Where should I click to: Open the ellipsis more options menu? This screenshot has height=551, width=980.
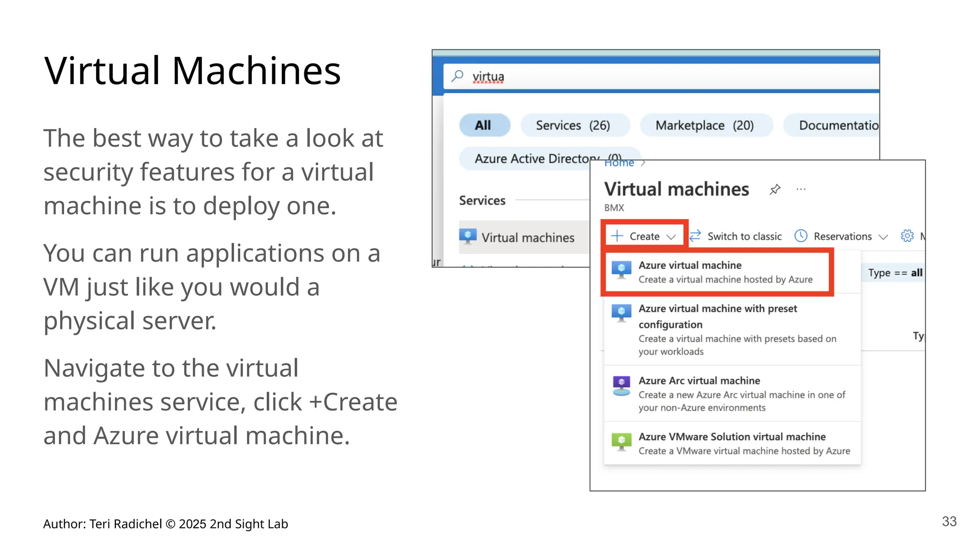[x=801, y=189]
